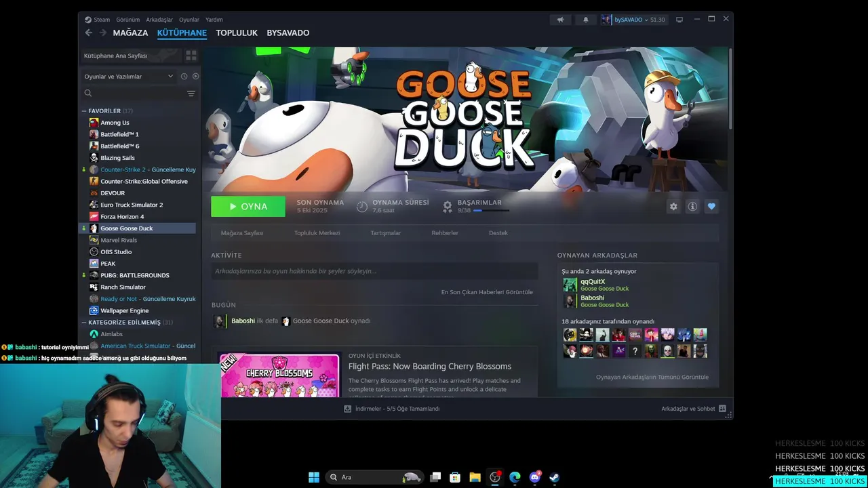Image resolution: width=868 pixels, height=488 pixels.
Task: Open the Görünüm menu
Action: [127, 20]
